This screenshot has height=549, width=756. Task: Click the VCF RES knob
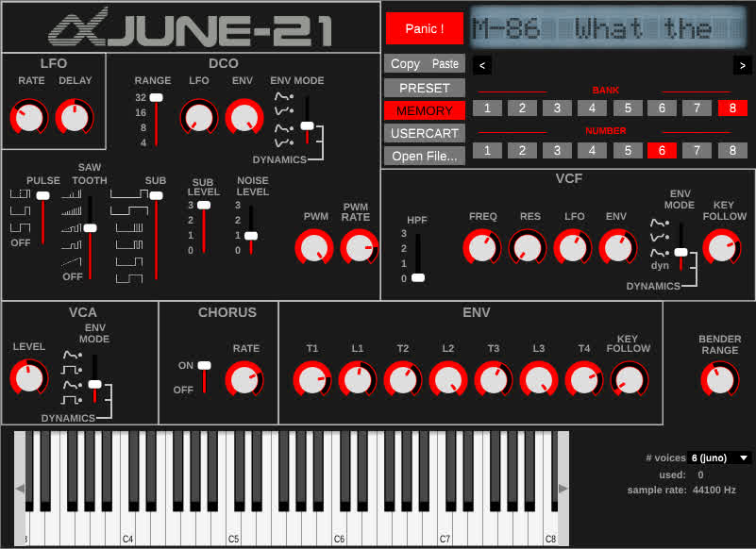point(527,247)
